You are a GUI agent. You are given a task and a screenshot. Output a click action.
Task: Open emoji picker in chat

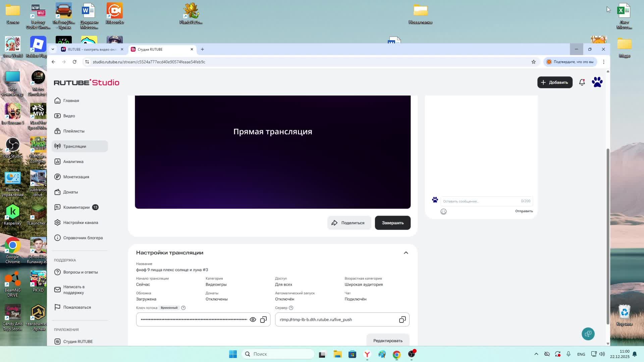pos(443,212)
